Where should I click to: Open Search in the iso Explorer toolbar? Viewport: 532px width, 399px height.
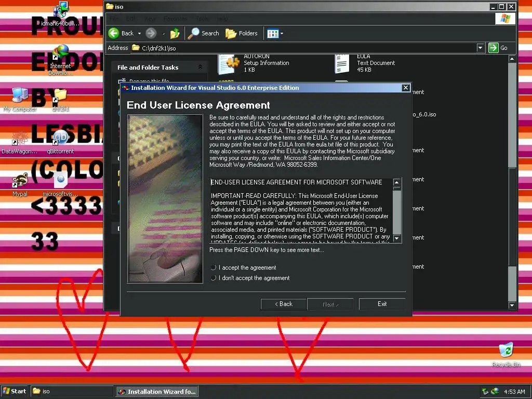pos(204,33)
